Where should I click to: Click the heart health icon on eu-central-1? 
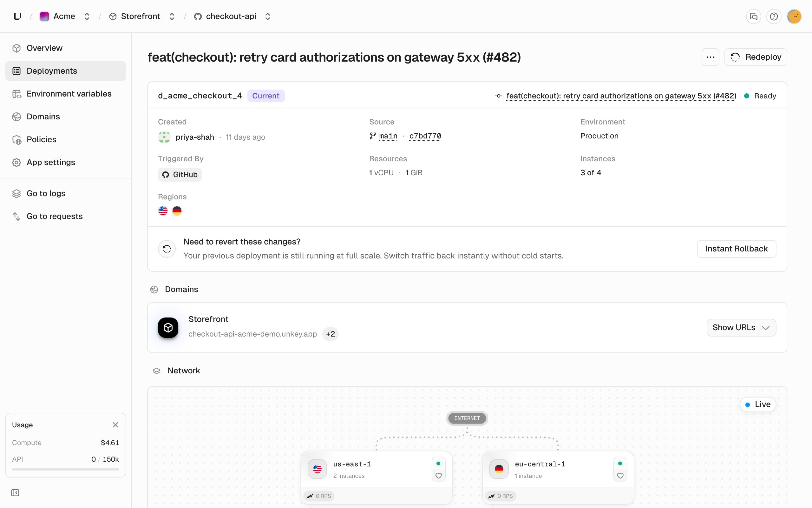click(620, 476)
